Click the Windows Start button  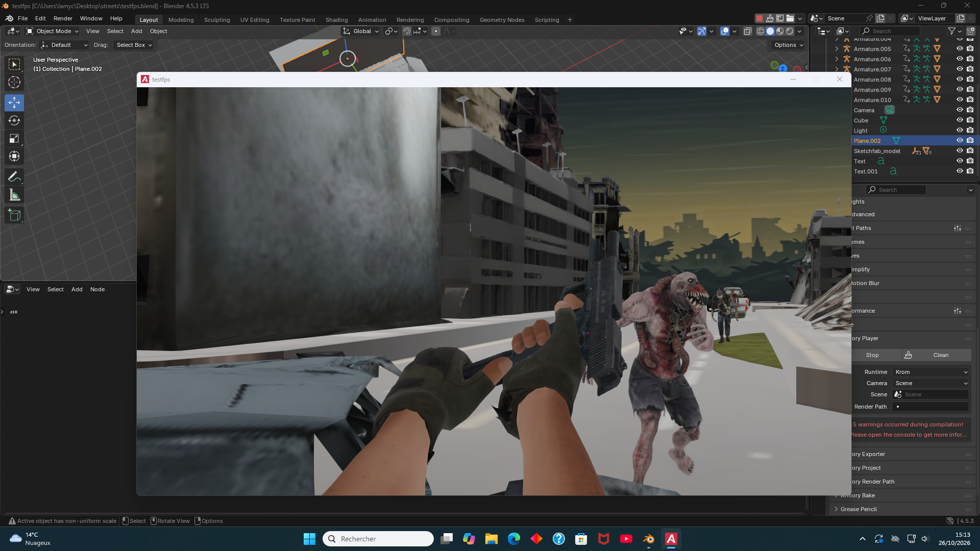tap(309, 539)
